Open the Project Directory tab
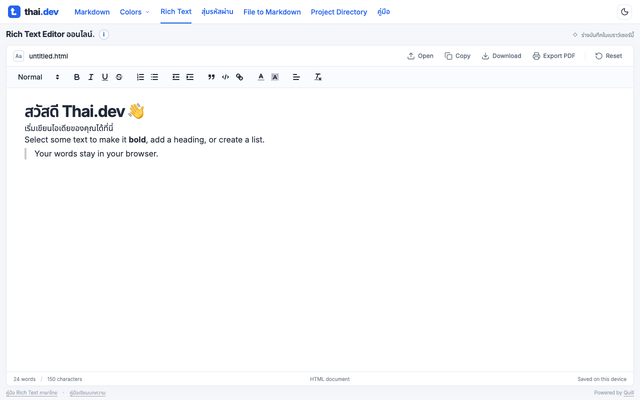Screen dimensions: 640x400 (x=339, y=12)
